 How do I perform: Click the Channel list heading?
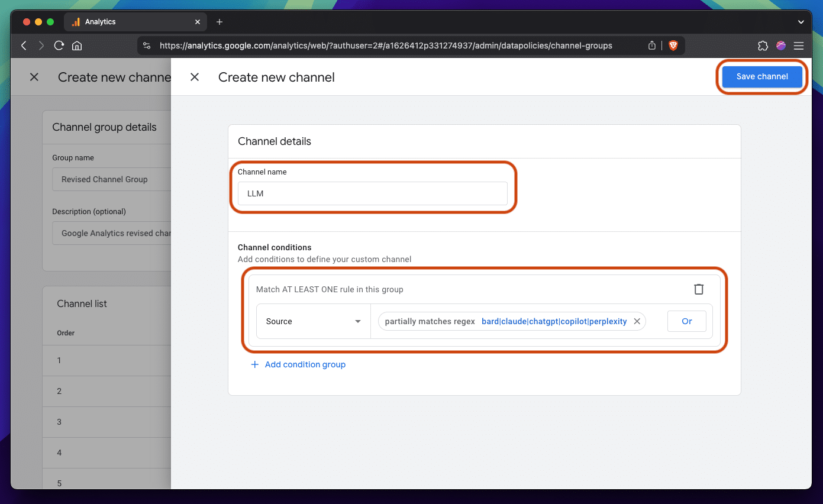click(x=82, y=303)
